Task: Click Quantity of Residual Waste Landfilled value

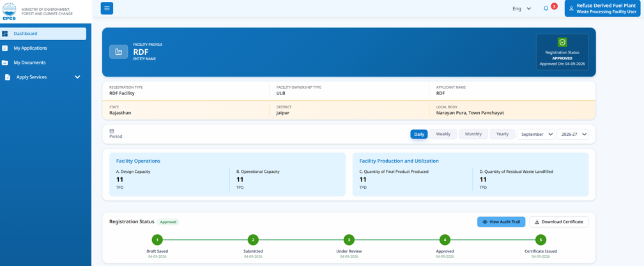Action: click(x=483, y=179)
